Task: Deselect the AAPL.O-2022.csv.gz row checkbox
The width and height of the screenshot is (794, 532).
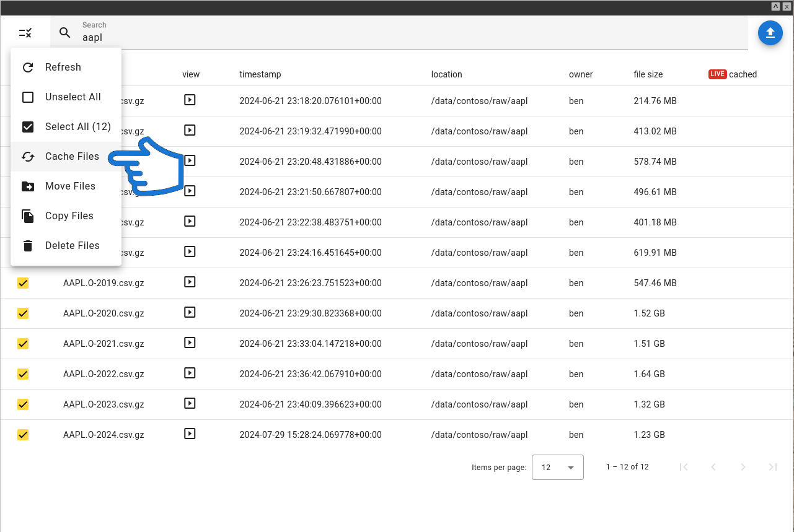Action: coord(23,374)
